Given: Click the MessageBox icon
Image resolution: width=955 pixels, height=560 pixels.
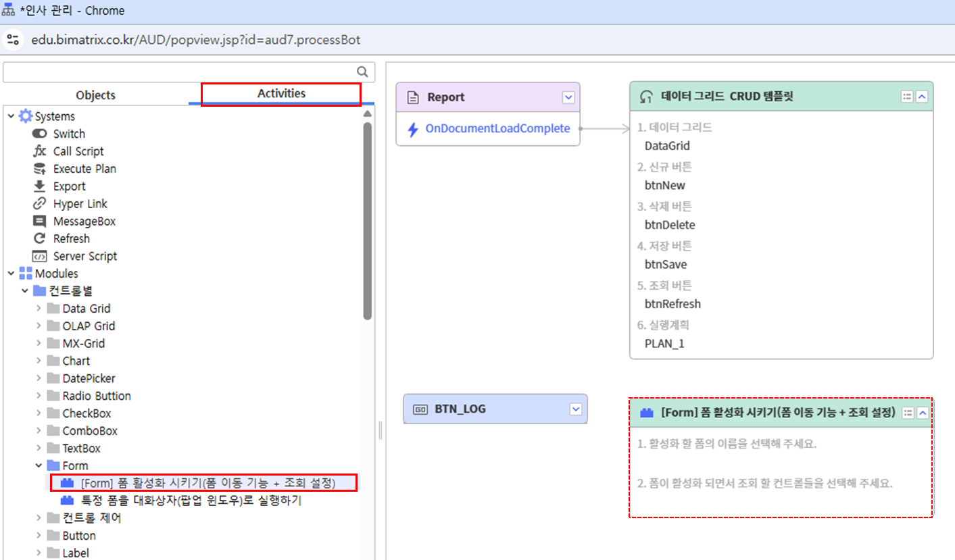Looking at the screenshot, I should coord(39,222).
